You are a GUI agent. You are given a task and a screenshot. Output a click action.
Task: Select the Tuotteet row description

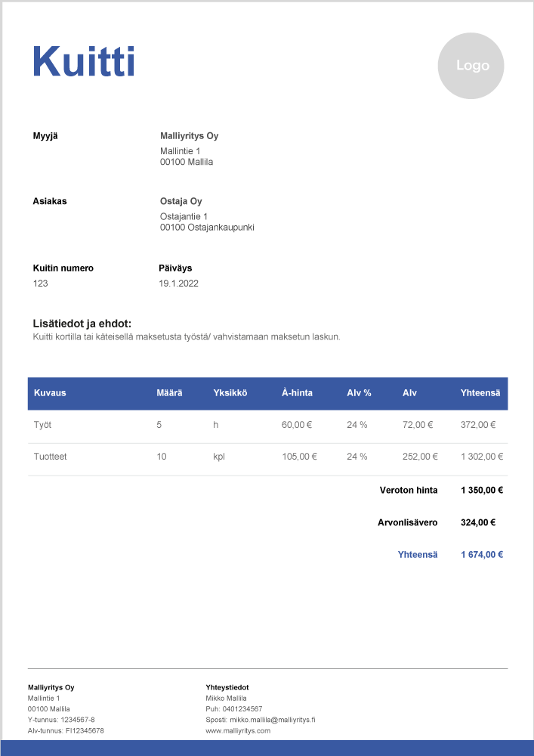[x=50, y=457]
